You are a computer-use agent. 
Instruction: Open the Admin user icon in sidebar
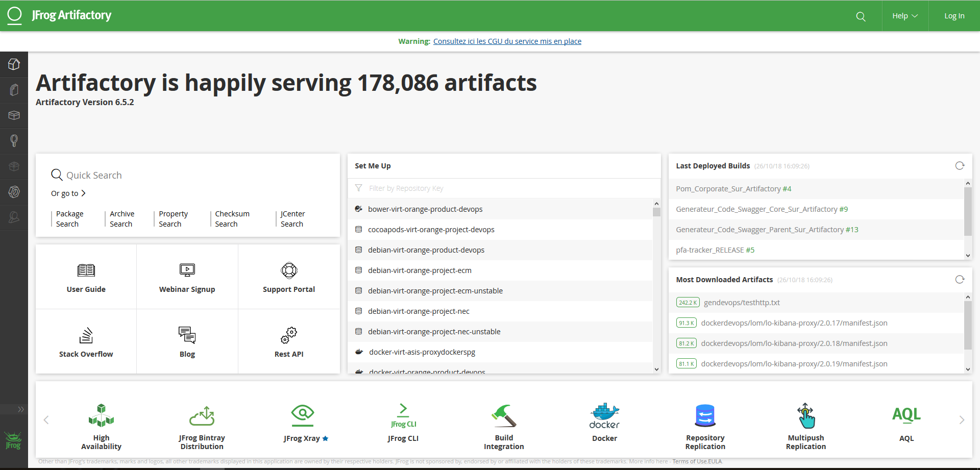coord(14,217)
